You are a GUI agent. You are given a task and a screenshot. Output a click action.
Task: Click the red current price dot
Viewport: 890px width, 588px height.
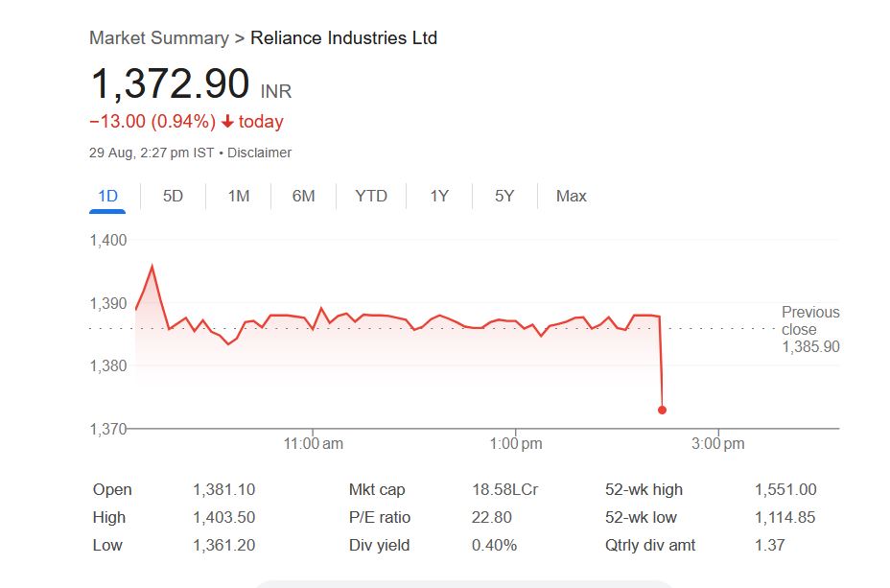(x=662, y=410)
